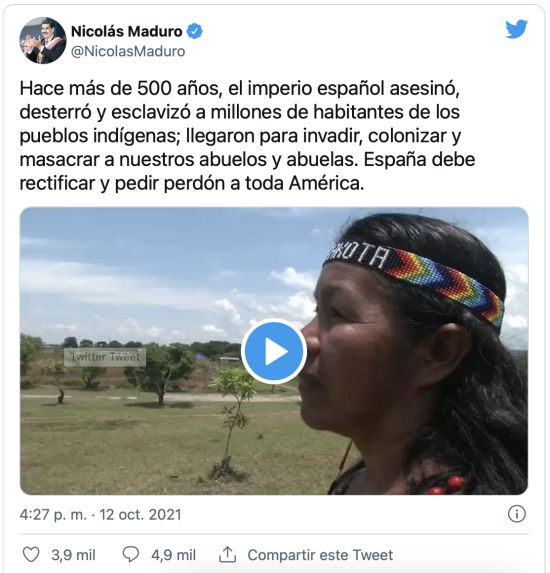
Task: Open the @NicolasMaduro handle link
Action: pos(128,52)
